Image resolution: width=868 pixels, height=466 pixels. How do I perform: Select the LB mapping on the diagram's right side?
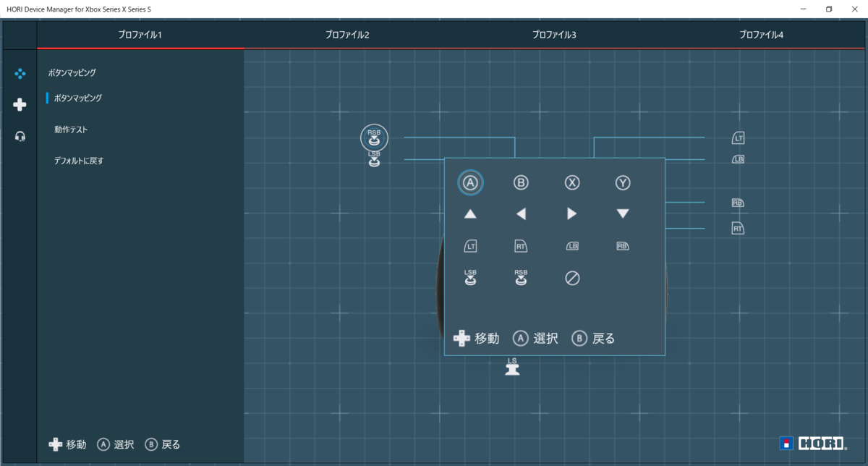738,159
